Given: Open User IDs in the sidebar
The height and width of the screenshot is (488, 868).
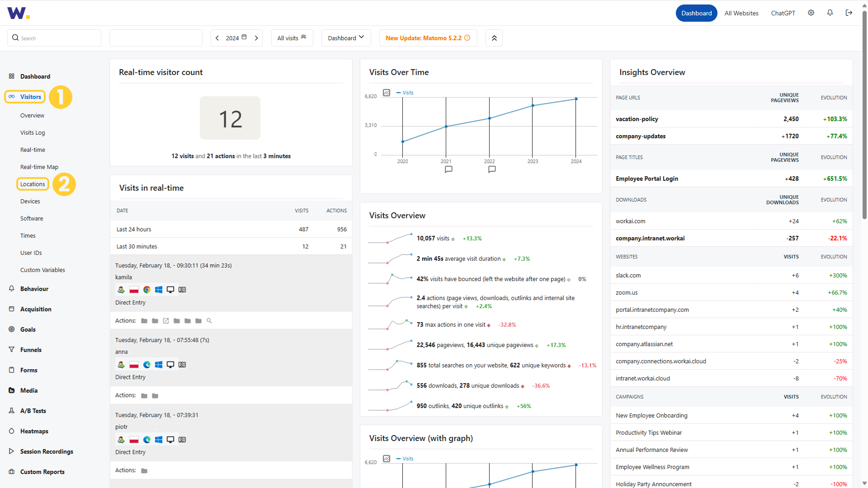Looking at the screenshot, I should click(31, 253).
